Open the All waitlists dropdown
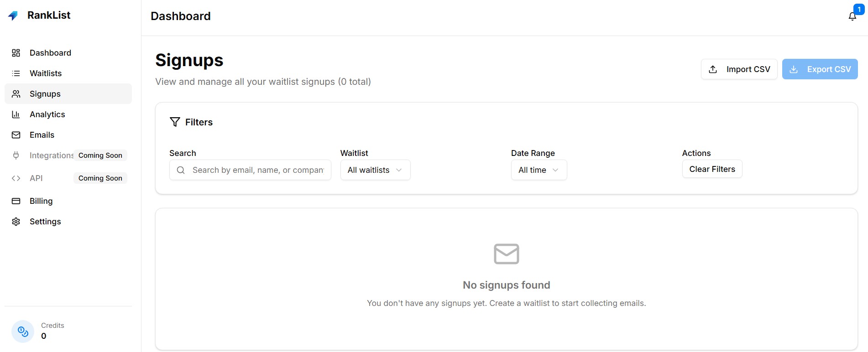This screenshot has width=868, height=352. coord(375,170)
